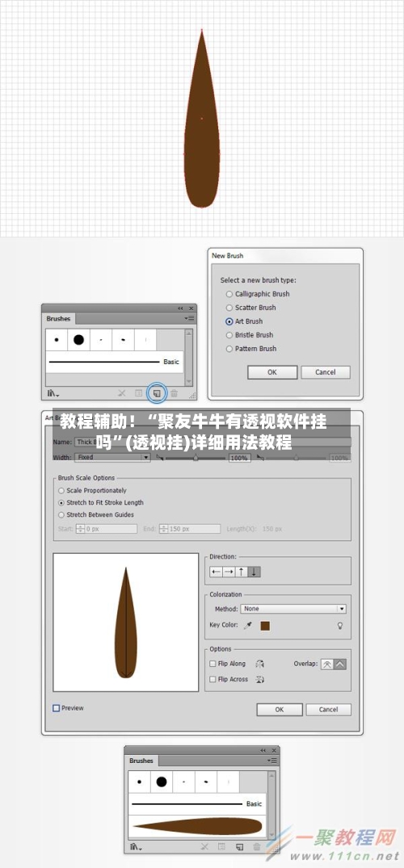Set brush direction to the left arrow
This screenshot has height=868, width=404.
(x=216, y=572)
